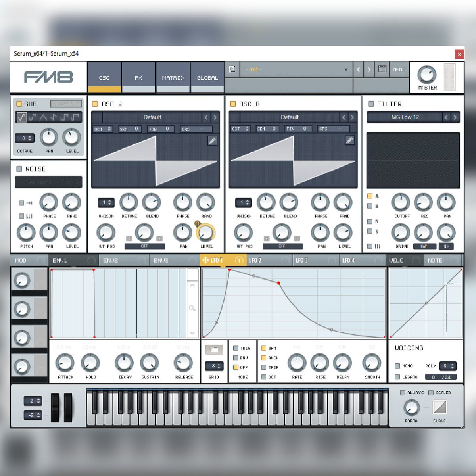Toggle the SUB oscillator enable box

click(19, 104)
